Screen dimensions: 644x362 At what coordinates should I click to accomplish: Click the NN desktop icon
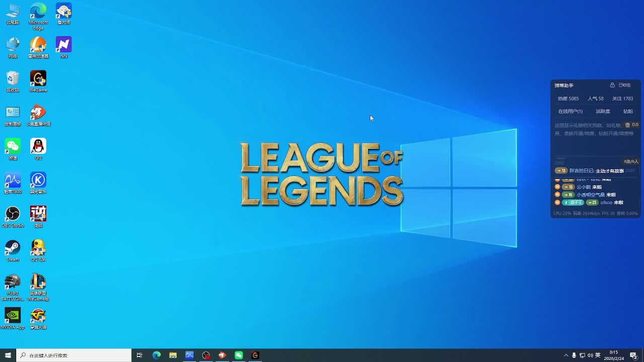pos(64,45)
